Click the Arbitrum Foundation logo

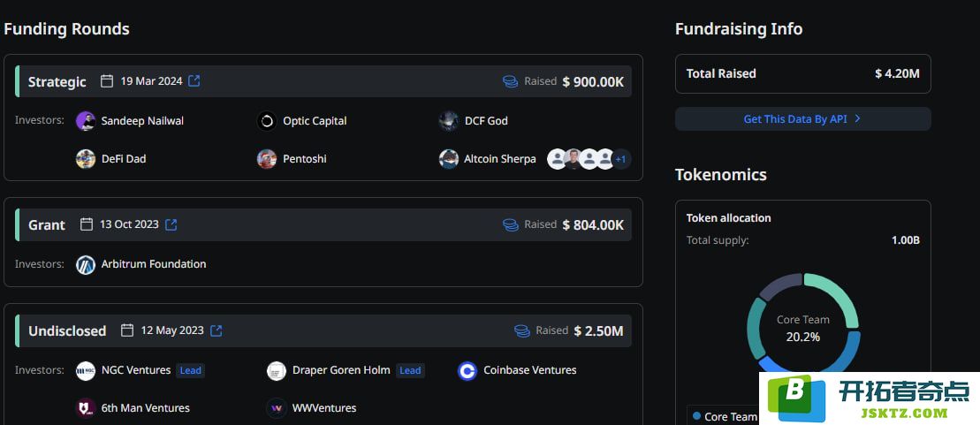pos(86,264)
